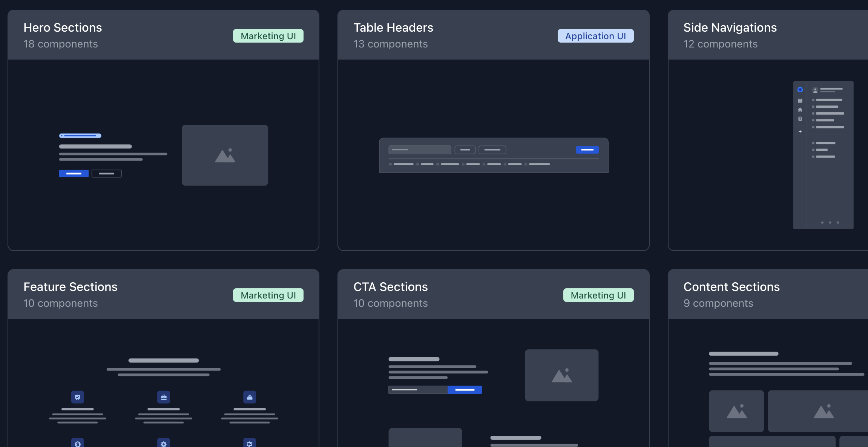Click "10 components" under CTA Sections
Screen dimensions: 868x447
[391, 303]
